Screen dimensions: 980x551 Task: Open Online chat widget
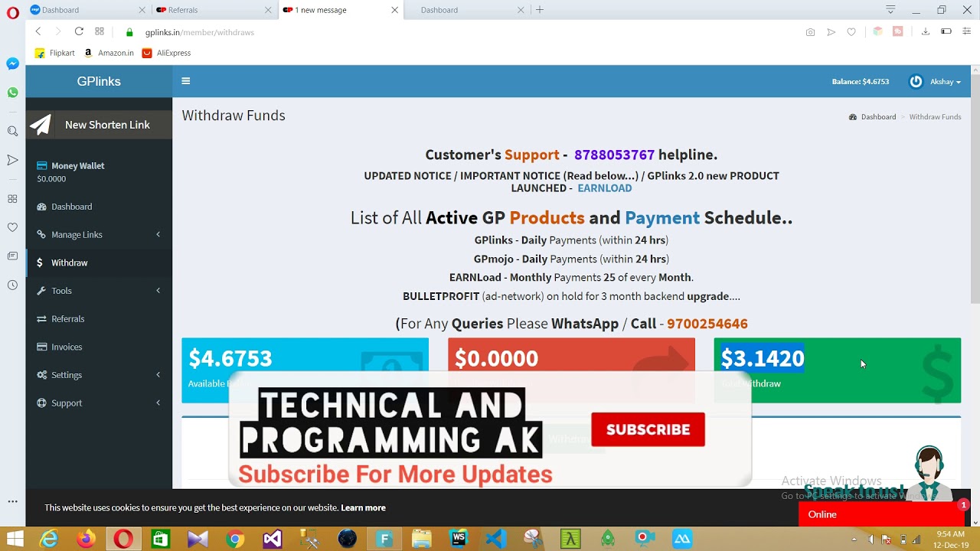click(880, 514)
